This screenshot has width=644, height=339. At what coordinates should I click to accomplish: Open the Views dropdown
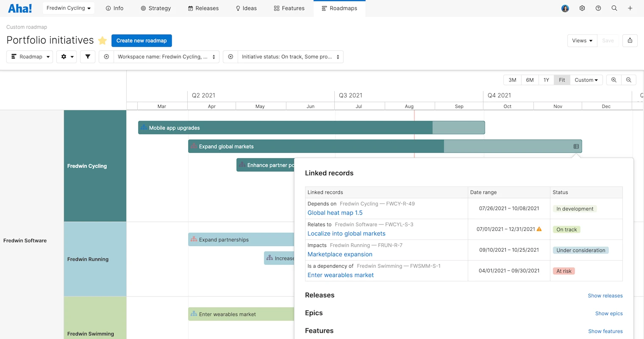(582, 40)
